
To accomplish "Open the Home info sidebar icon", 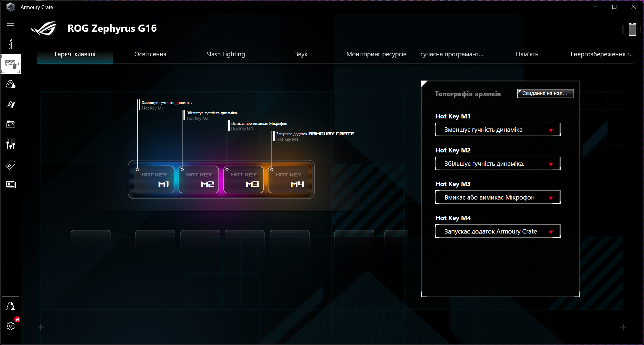I will click(x=11, y=44).
